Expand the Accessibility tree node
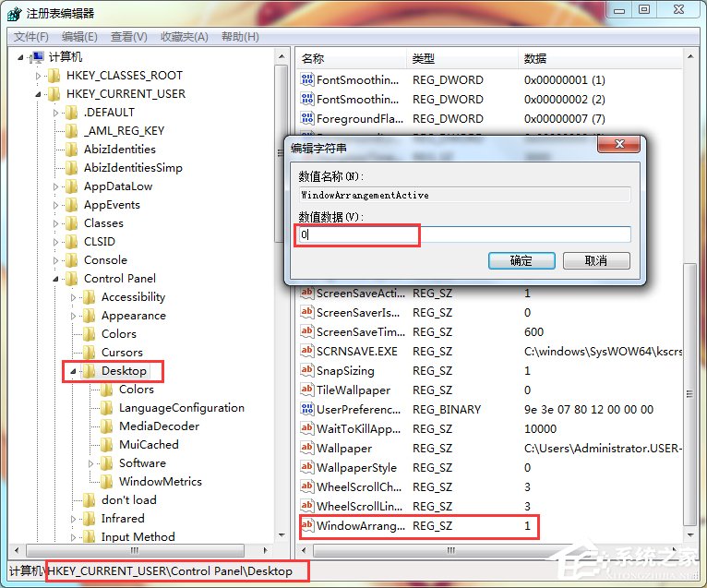 click(73, 297)
